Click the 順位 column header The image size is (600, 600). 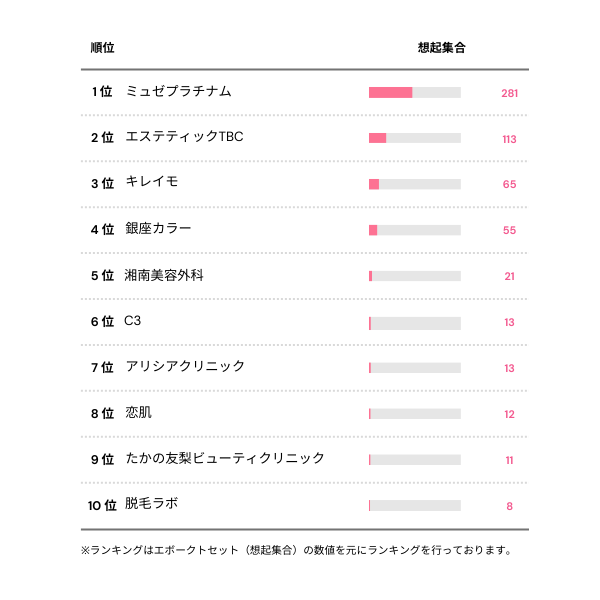[x=102, y=48]
